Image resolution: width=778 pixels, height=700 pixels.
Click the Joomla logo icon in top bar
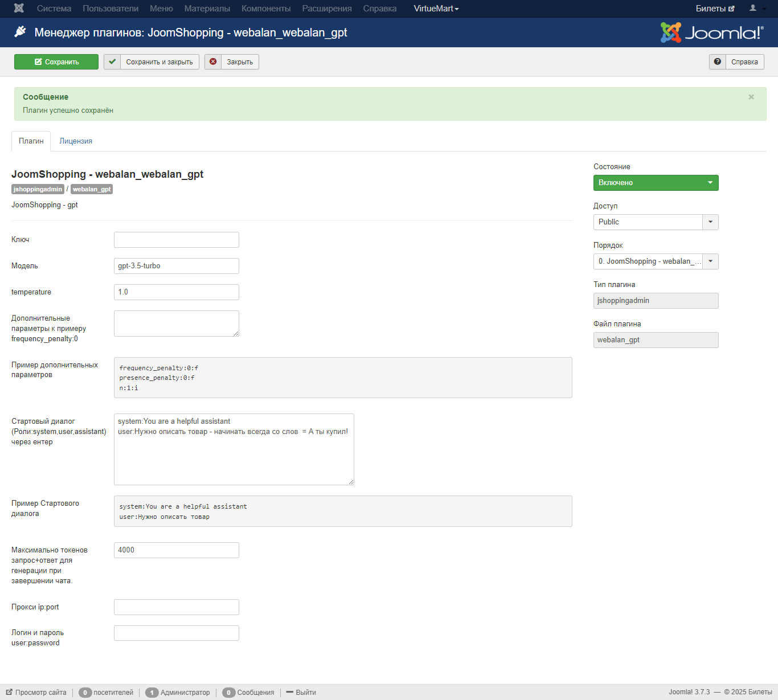[19, 9]
